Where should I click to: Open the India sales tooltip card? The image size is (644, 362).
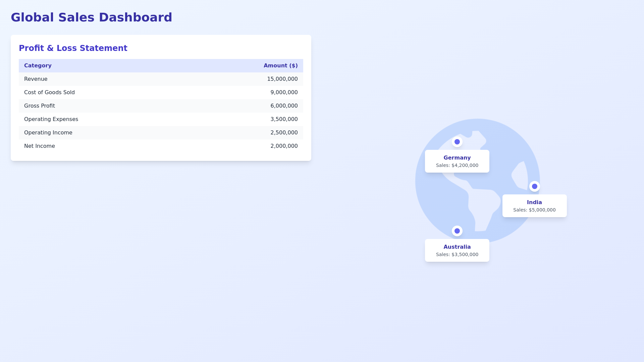point(534,205)
